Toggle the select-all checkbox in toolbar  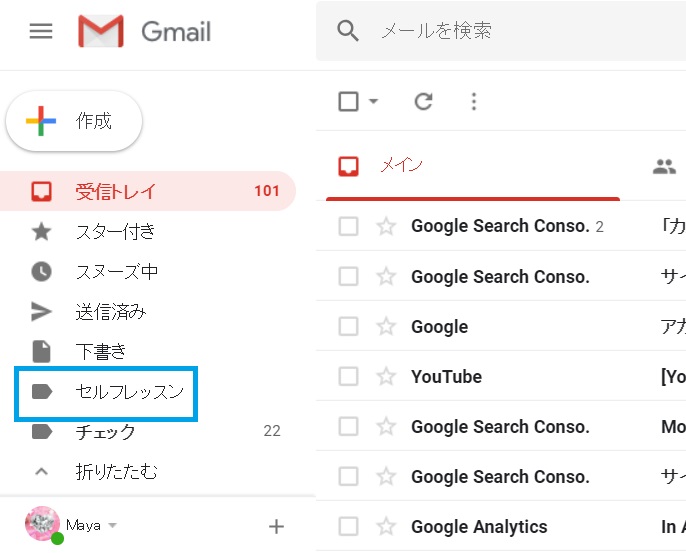click(348, 101)
